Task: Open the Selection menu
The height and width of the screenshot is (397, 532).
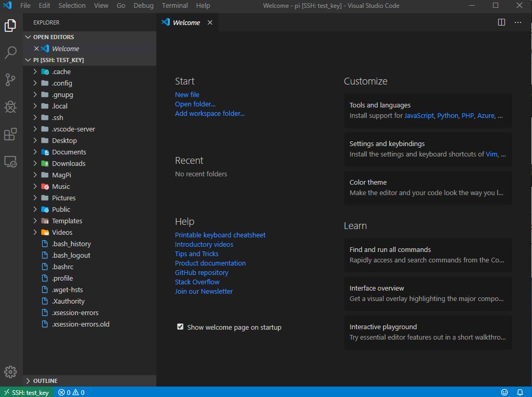Action: point(72,5)
